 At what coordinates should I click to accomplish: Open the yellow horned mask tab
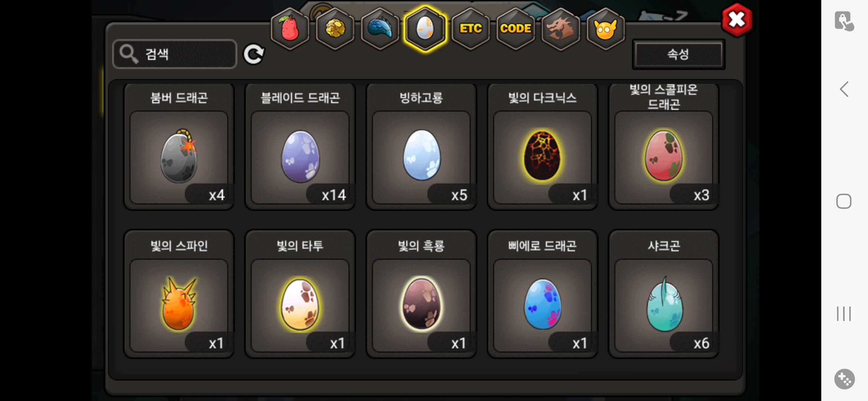click(x=606, y=29)
